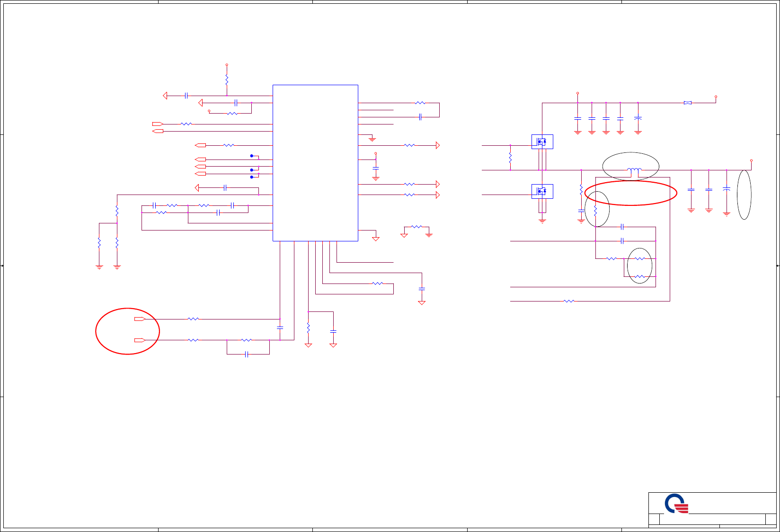Select the capacitor between the two bottom-left port lines
Viewport: 780px width, 532px height.
coord(280,328)
